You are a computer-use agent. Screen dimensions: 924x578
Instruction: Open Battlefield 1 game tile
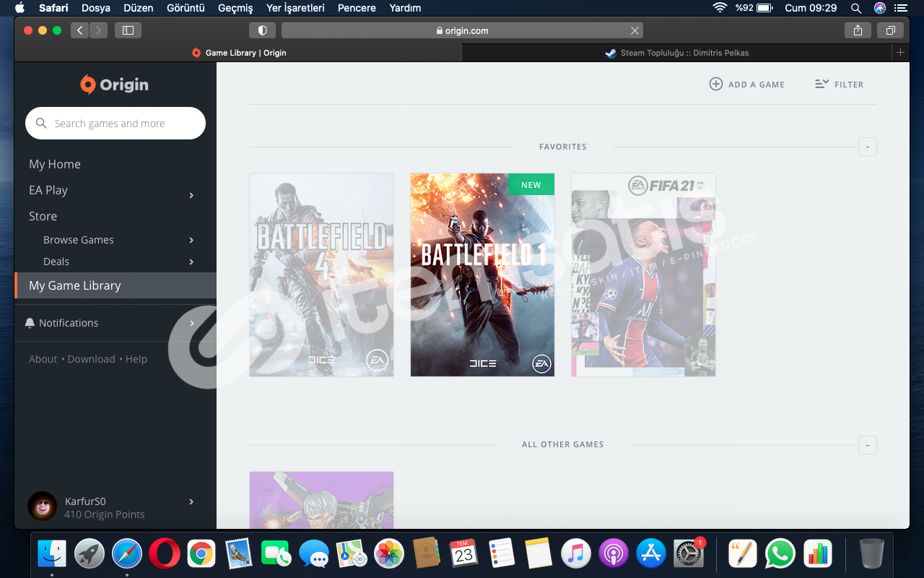(x=482, y=275)
